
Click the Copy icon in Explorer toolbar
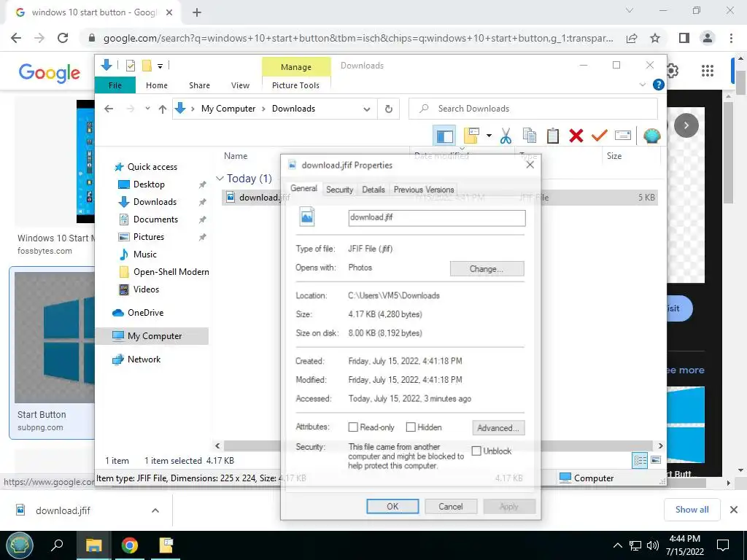coord(530,136)
